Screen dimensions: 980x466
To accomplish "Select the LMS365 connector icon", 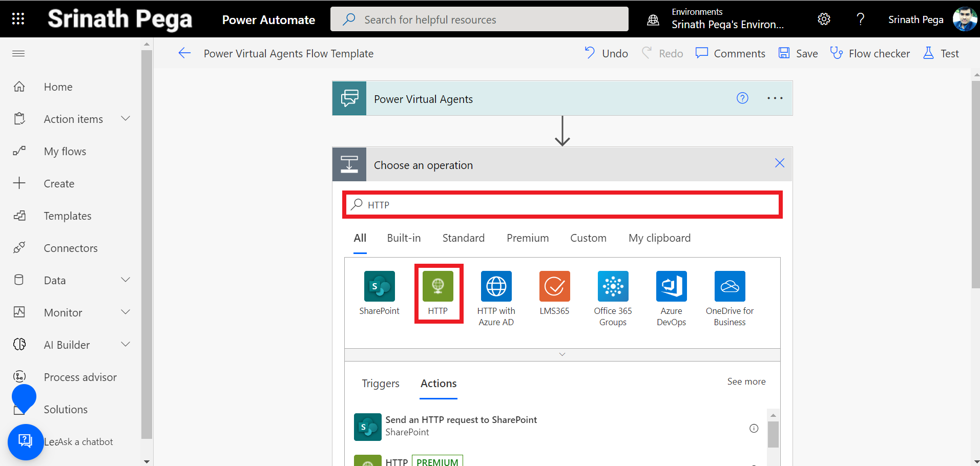I will tap(554, 287).
